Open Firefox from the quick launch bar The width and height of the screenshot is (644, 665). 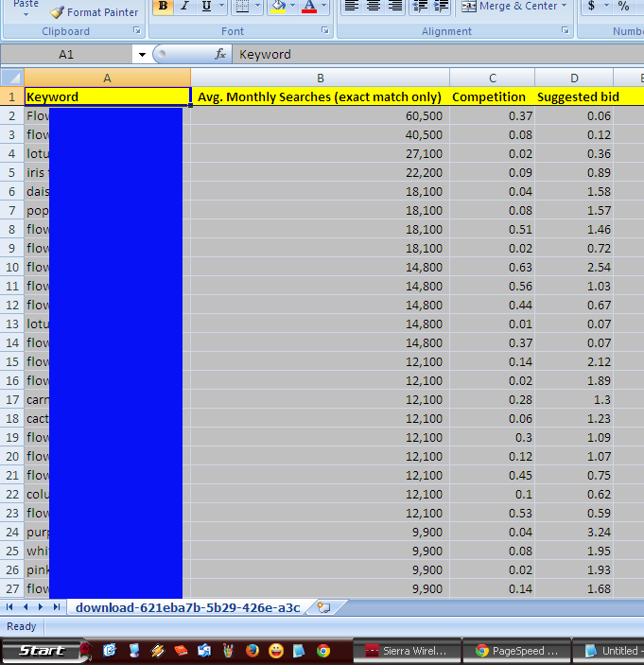(x=252, y=651)
